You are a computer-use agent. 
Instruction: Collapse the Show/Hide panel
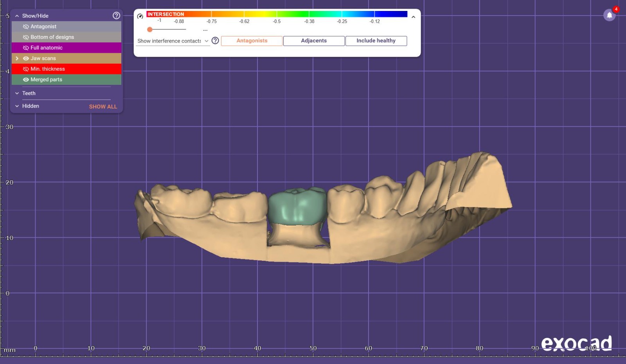point(17,16)
